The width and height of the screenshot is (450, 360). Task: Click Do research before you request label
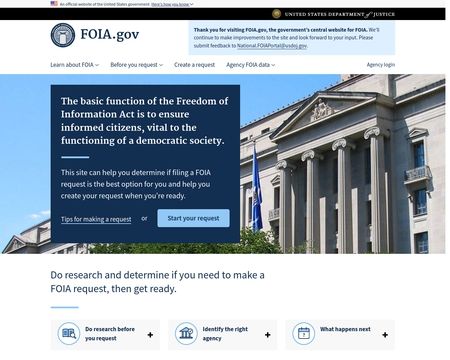(110, 334)
